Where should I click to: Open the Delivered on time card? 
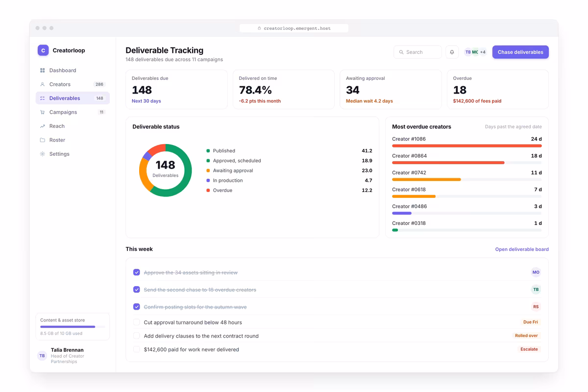coord(284,89)
